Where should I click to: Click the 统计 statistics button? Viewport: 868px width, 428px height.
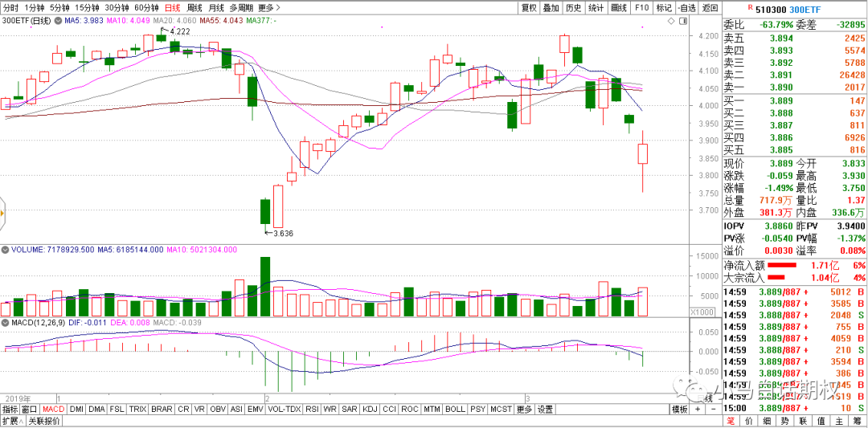(x=596, y=8)
